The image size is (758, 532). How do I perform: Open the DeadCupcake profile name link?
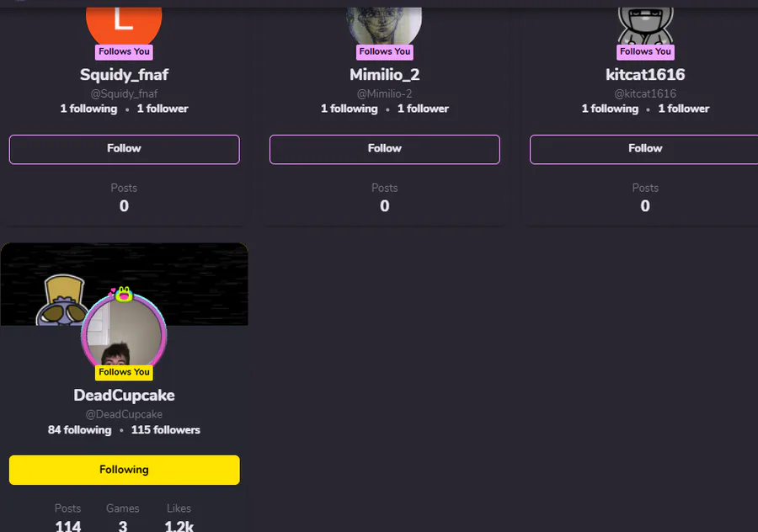(125, 396)
